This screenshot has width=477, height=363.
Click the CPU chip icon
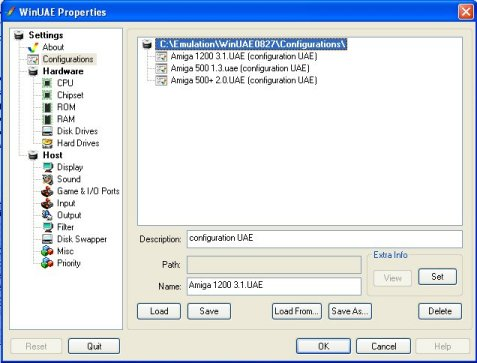(x=47, y=83)
